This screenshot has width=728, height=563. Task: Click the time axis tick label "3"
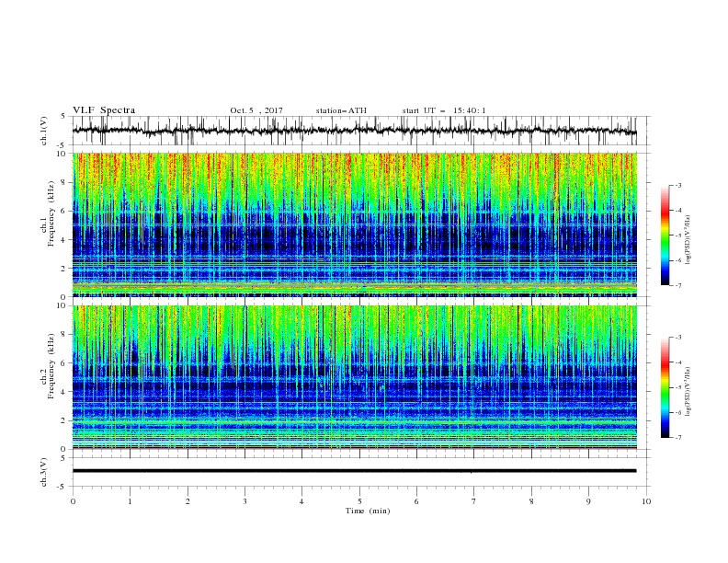[245, 501]
